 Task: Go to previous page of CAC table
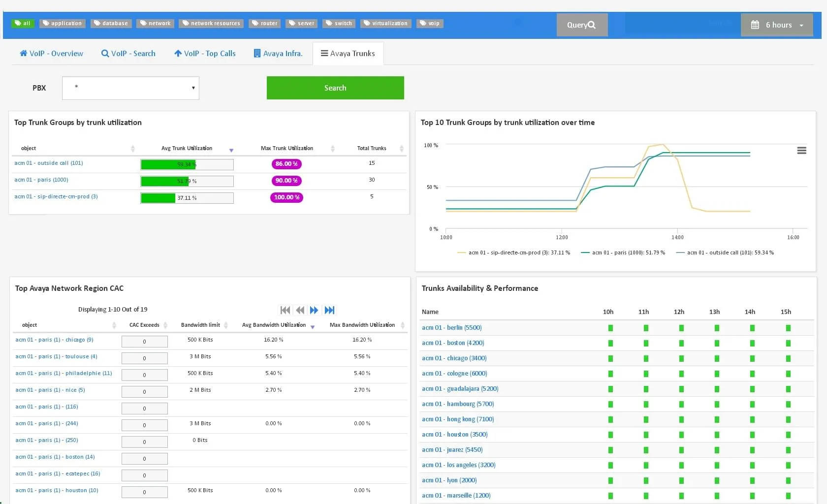300,310
